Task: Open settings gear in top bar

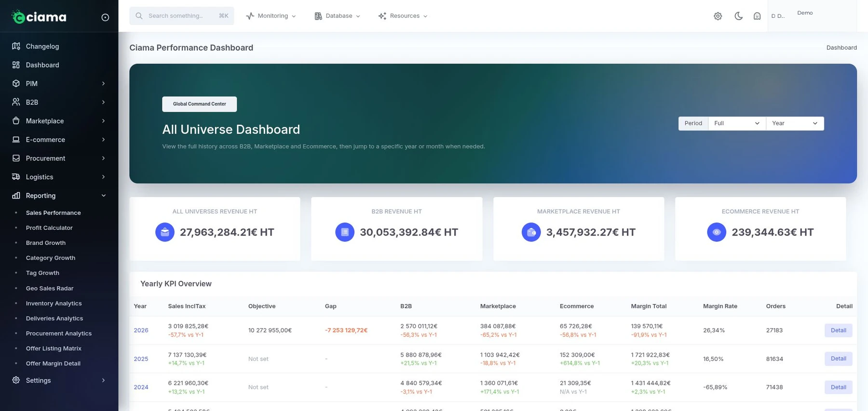Action: [718, 16]
